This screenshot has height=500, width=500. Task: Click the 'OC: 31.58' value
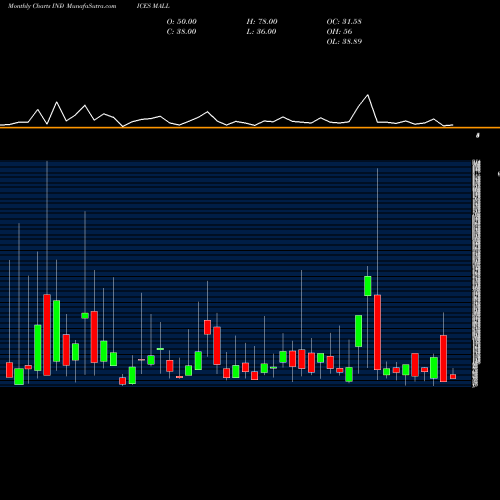point(344,22)
